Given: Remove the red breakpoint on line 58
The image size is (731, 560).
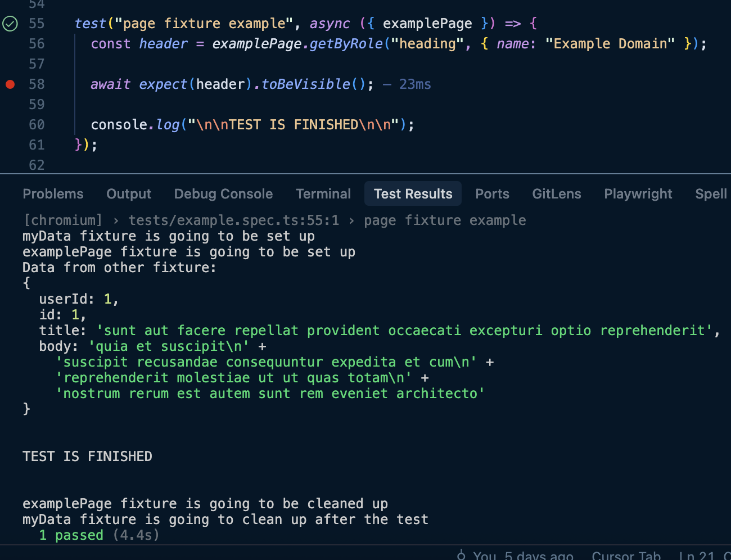Looking at the screenshot, I should click(10, 84).
